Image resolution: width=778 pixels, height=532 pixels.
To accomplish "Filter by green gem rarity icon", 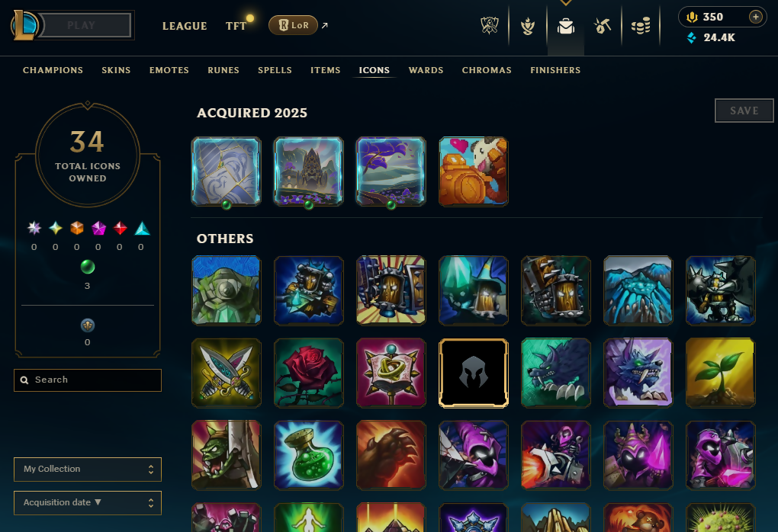I will (x=87, y=267).
